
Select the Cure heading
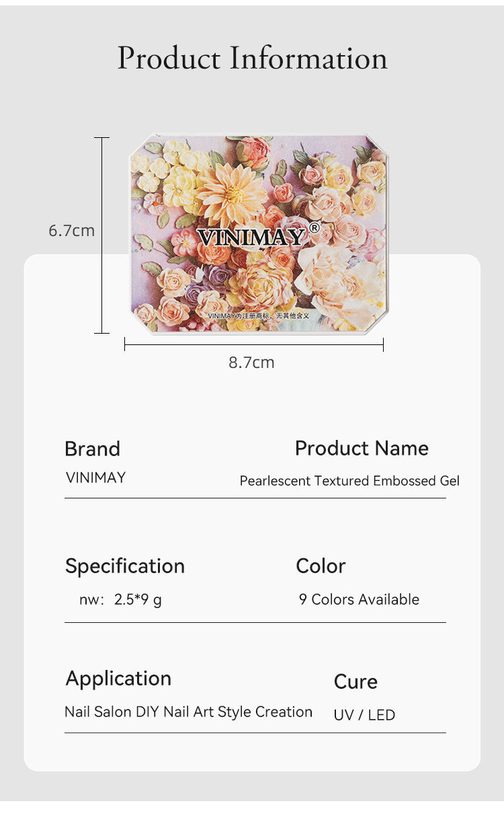(x=355, y=681)
